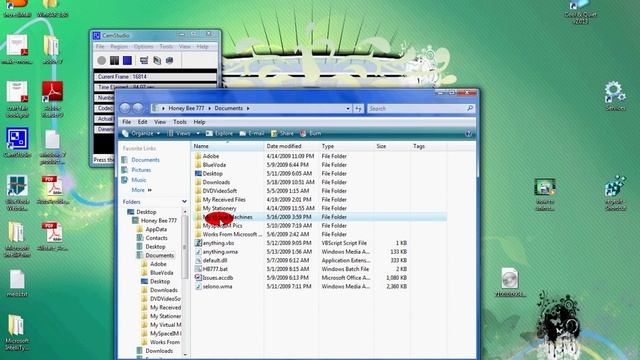The image size is (640, 360).
Task: Select AppData in Folders tree
Action: tap(156, 229)
